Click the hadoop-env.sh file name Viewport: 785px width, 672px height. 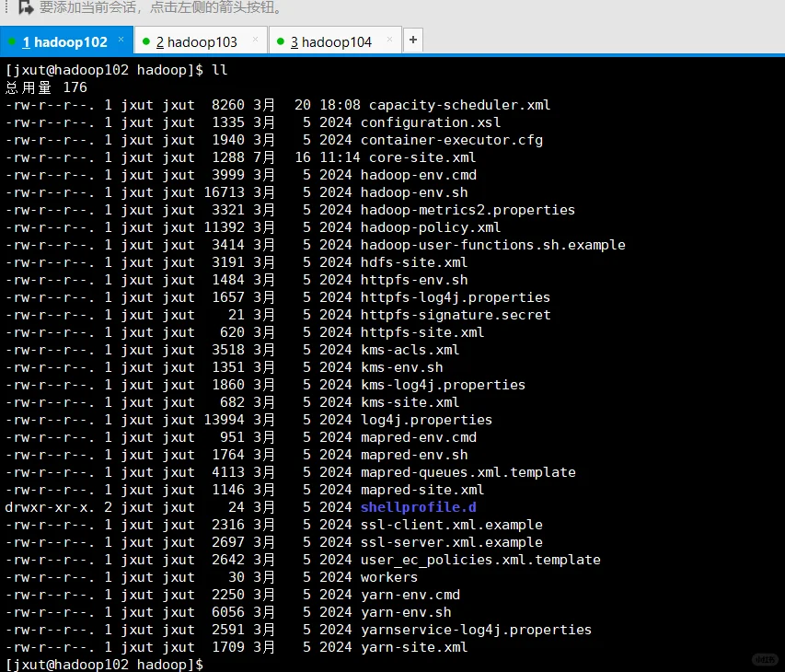414,192
